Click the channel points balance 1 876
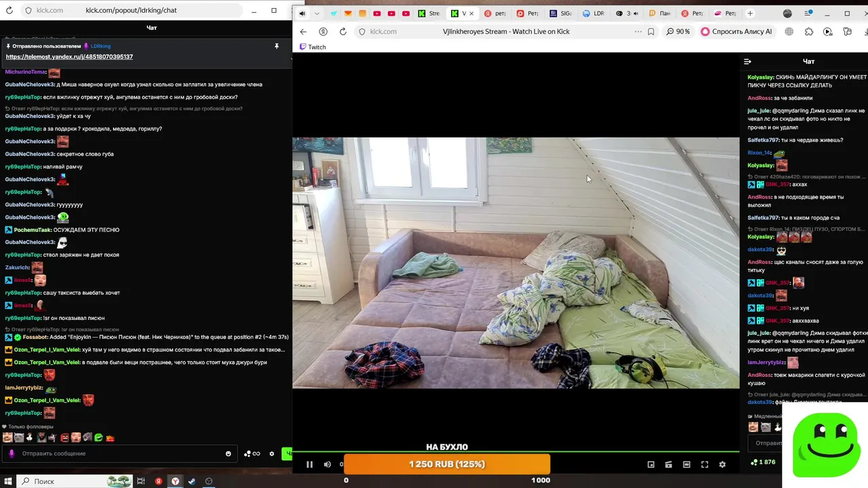The image size is (868, 488). [763, 462]
